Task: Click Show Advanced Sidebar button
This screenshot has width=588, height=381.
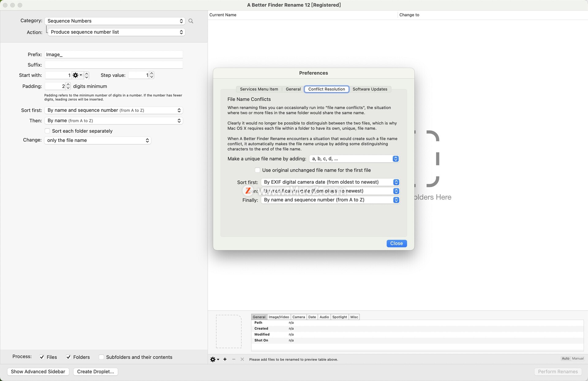Action: click(x=38, y=371)
